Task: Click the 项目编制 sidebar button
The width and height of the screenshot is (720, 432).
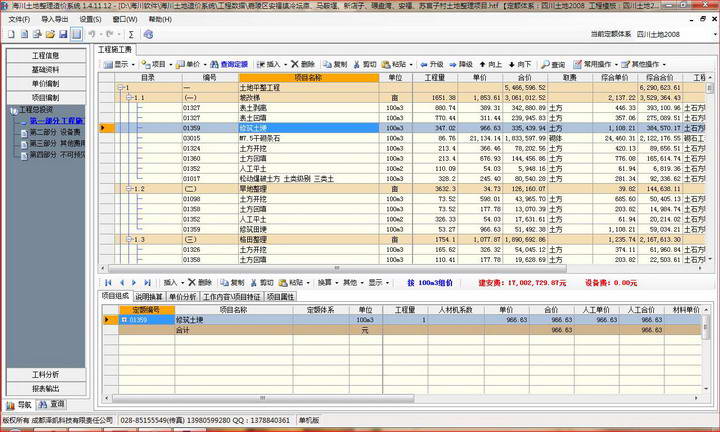Action: 46,98
